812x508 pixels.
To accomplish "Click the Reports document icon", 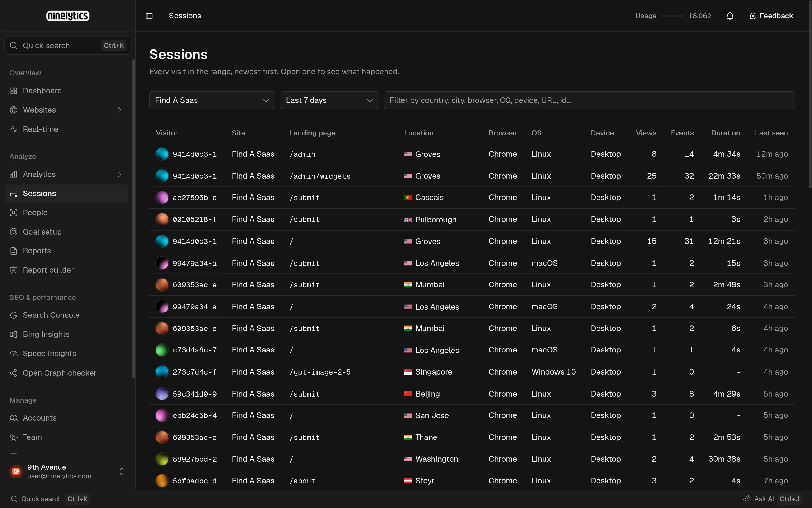I will point(14,251).
